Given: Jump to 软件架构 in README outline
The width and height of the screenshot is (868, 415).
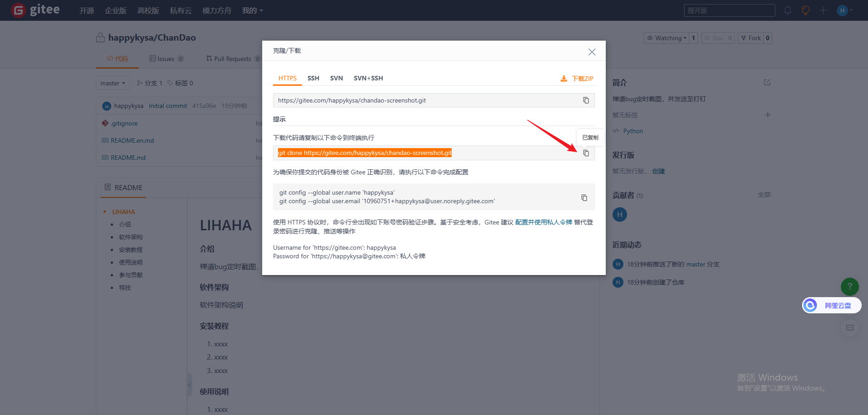Looking at the screenshot, I should click(x=131, y=237).
